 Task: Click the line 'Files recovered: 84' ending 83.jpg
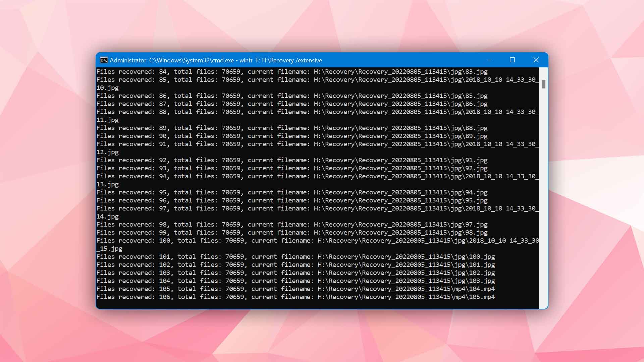click(x=292, y=72)
